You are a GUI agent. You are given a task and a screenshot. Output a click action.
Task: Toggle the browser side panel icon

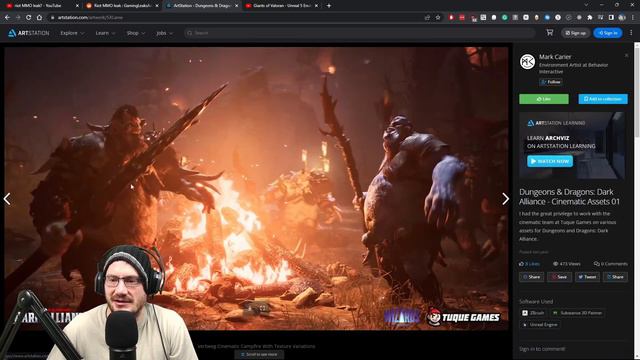(x=611, y=18)
